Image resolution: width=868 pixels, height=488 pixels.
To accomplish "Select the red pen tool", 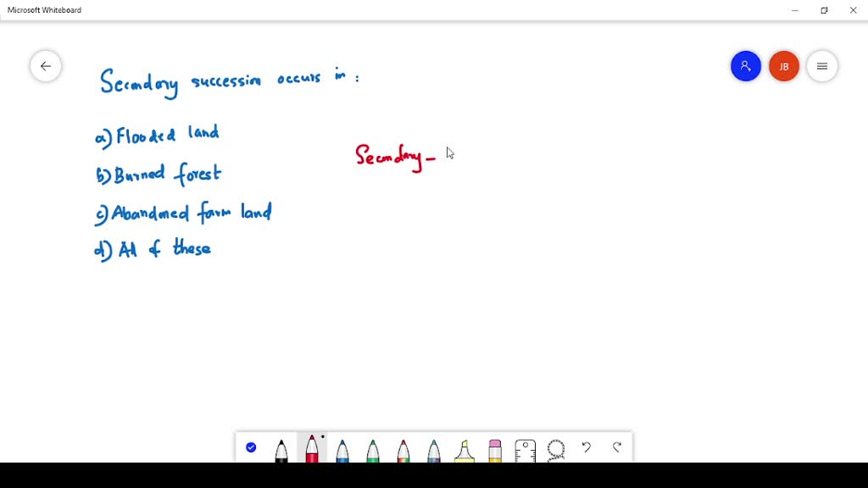I will click(312, 448).
